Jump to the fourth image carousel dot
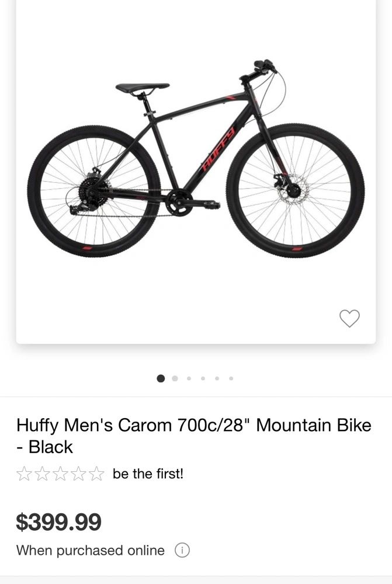 coord(203,378)
